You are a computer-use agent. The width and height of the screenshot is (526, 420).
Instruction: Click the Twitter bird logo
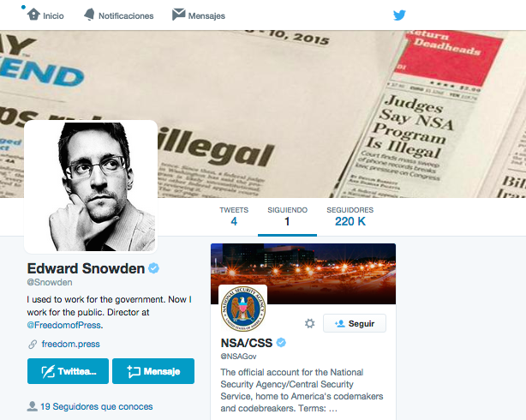(x=399, y=15)
